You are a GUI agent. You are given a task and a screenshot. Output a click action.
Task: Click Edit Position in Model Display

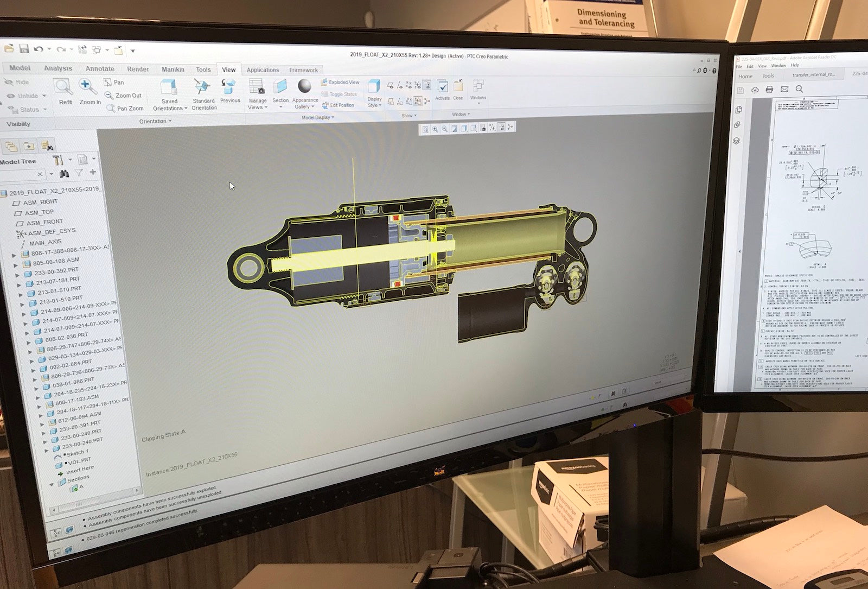point(338,105)
